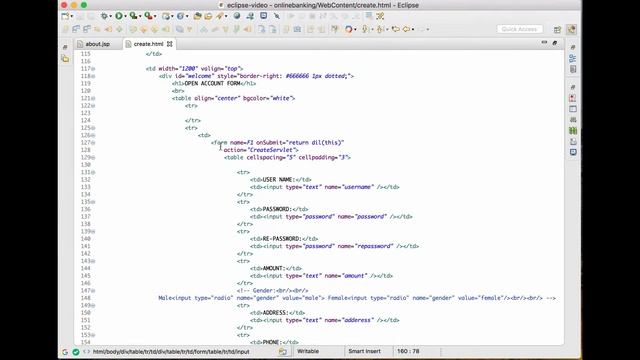Click the Open Web Browser globe icon
This screenshot has width=640, height=360.
pyautogui.click(x=237, y=16)
